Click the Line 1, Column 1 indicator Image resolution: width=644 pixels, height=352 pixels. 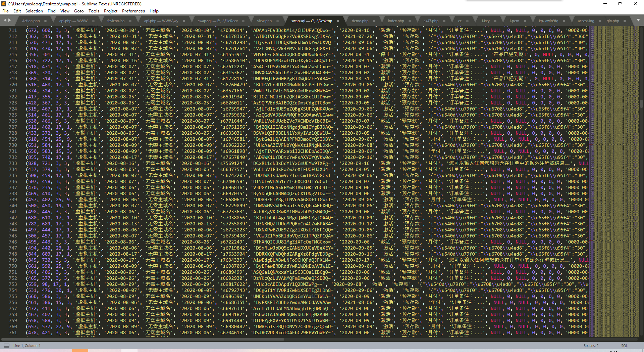[x=27, y=346]
